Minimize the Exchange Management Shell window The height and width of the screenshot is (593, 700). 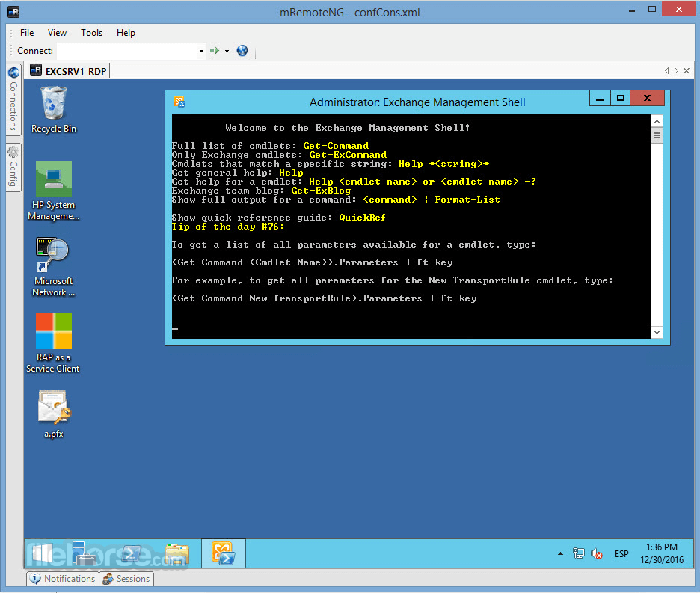(600, 99)
